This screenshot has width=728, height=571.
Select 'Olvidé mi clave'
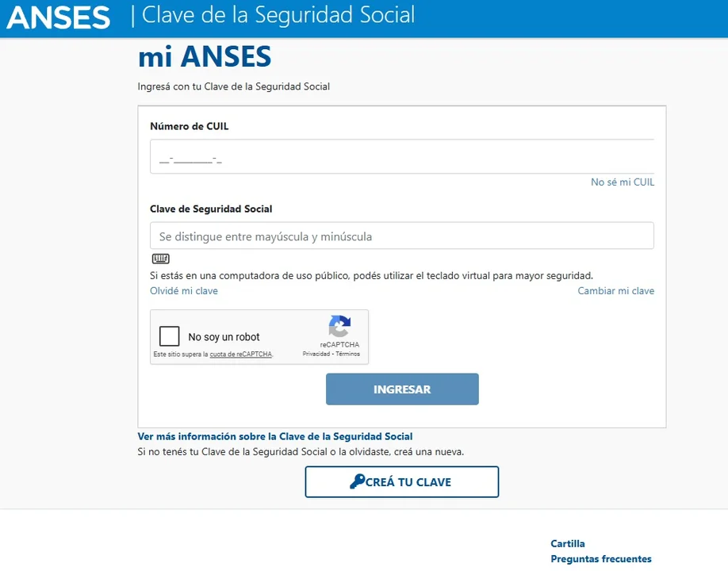(x=183, y=291)
